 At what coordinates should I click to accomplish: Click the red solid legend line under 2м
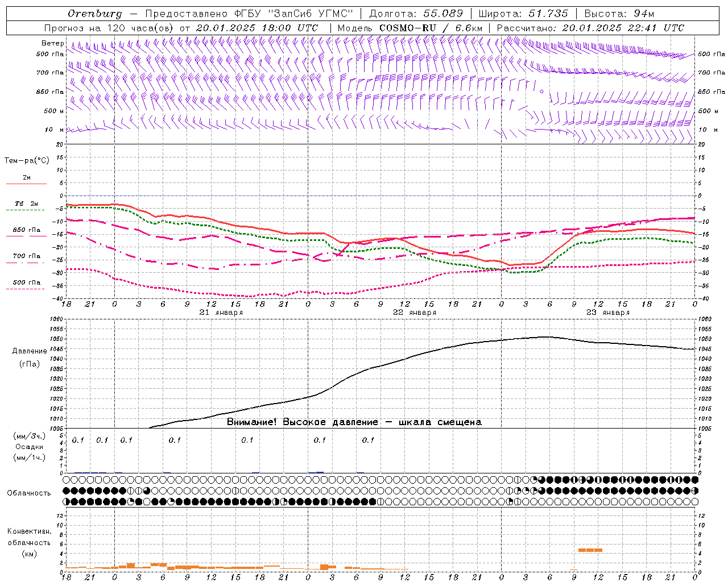[26, 184]
